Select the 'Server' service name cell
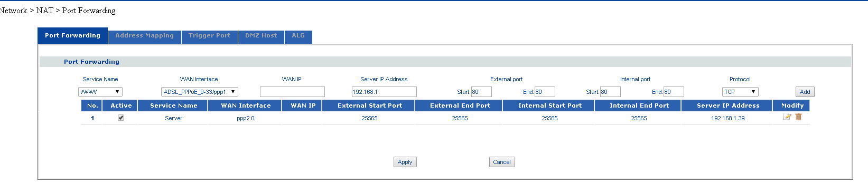This screenshot has height=192, width=868. pyautogui.click(x=173, y=118)
